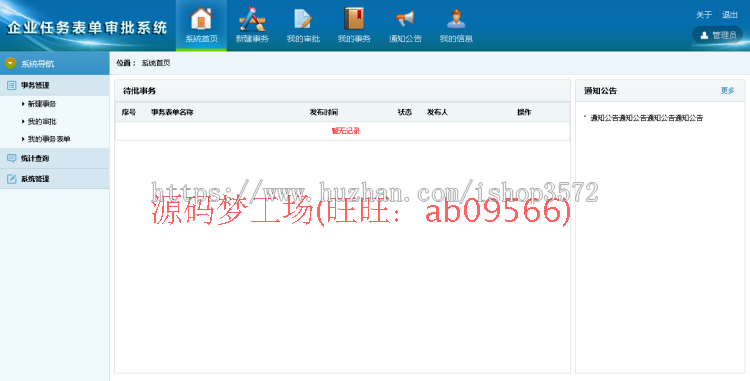
Task: Click the 企业任务表单审批系统 logo title
Action: pyautogui.click(x=87, y=28)
